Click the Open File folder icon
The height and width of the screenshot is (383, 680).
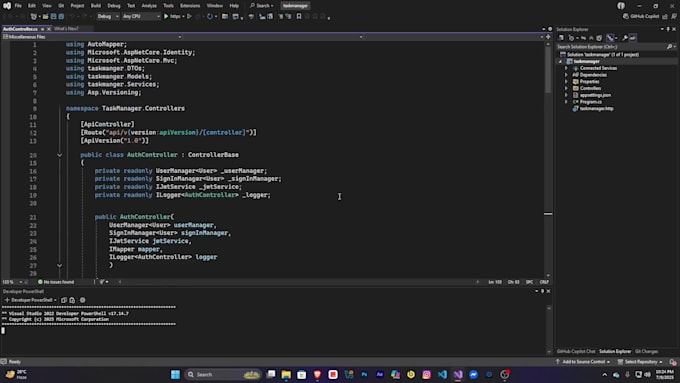(x=46, y=16)
